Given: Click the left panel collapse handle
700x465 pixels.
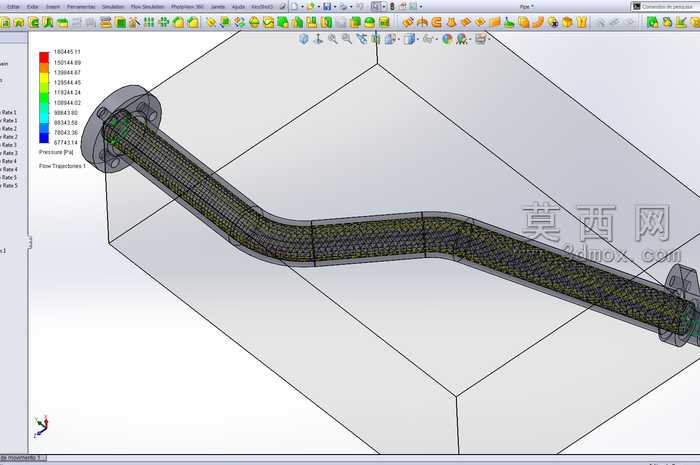Looking at the screenshot, I should pos(29,243).
